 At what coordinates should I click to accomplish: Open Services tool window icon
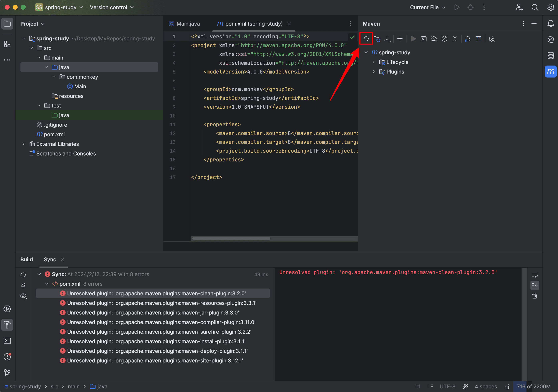point(7,309)
